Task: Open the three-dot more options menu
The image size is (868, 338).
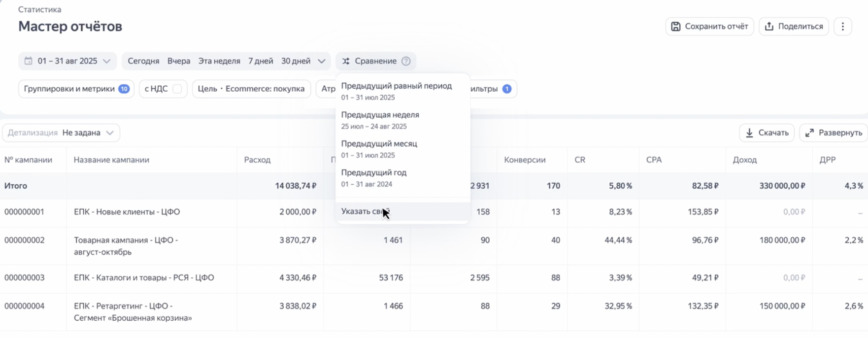Action: (843, 27)
